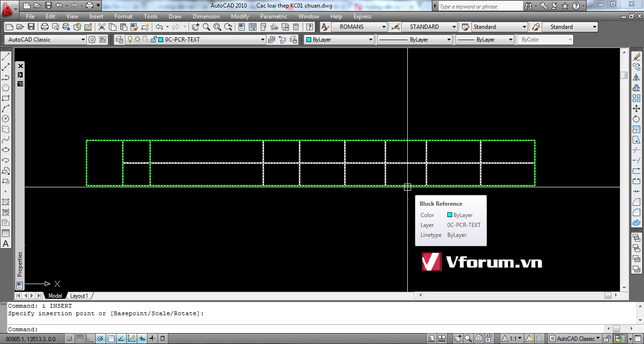This screenshot has width=644, height=344.
Task: Toggle Polar Tracking in status bar
Action: [100, 338]
